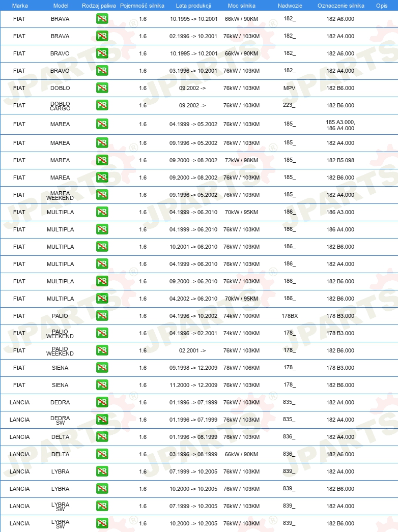398x532 pixels.
Task: Select the engine code 182 B5.098
Action: 340,160
